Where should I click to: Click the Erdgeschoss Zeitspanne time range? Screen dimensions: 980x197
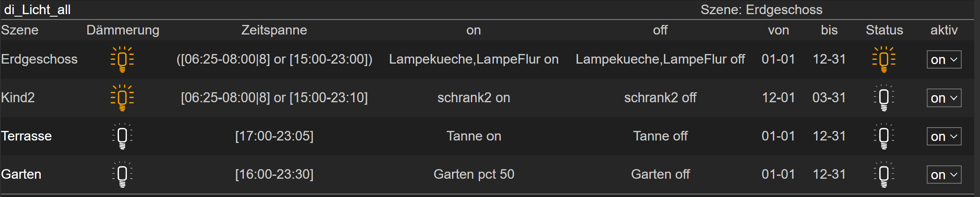click(x=274, y=59)
